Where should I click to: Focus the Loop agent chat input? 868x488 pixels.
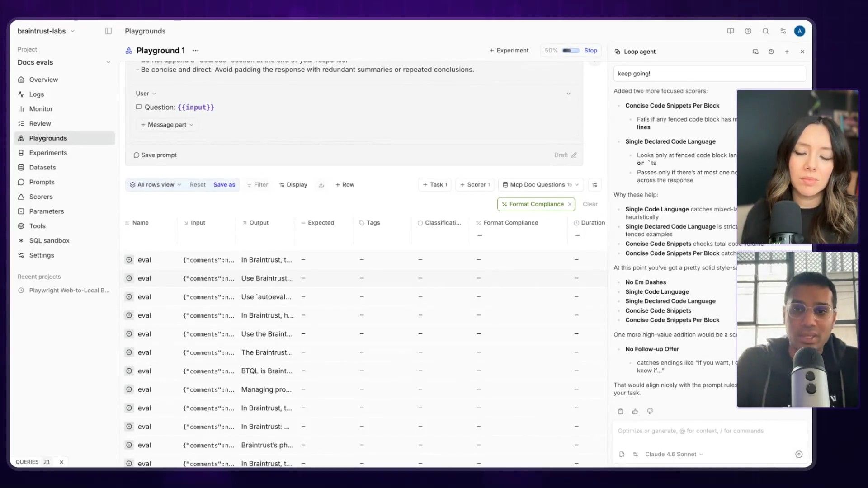click(x=710, y=431)
